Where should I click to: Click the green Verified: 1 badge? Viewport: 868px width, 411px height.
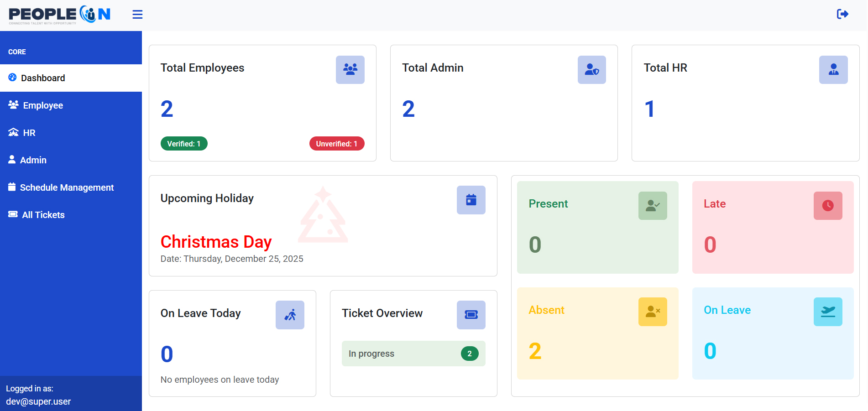tap(184, 144)
